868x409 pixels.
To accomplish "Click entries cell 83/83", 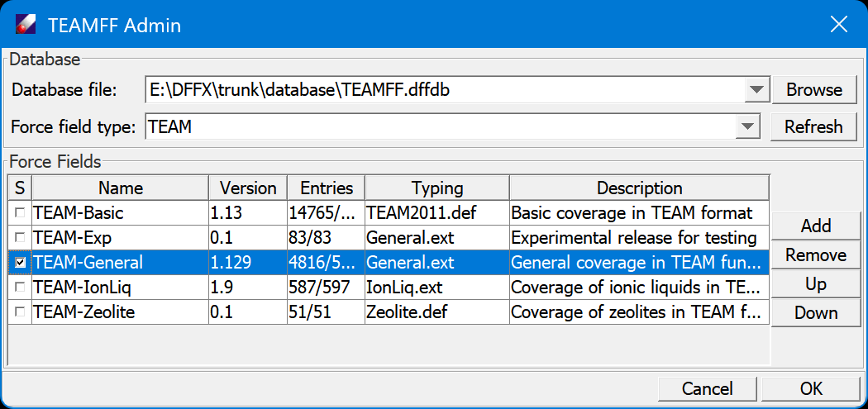I will point(326,238).
